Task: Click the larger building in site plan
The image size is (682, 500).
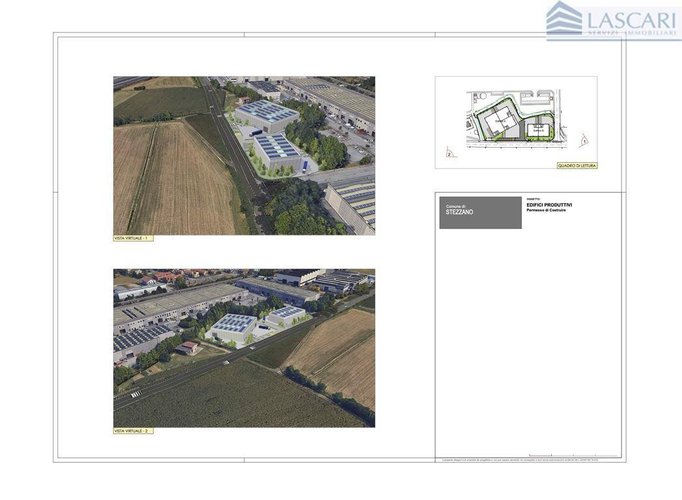Action: [x=497, y=124]
